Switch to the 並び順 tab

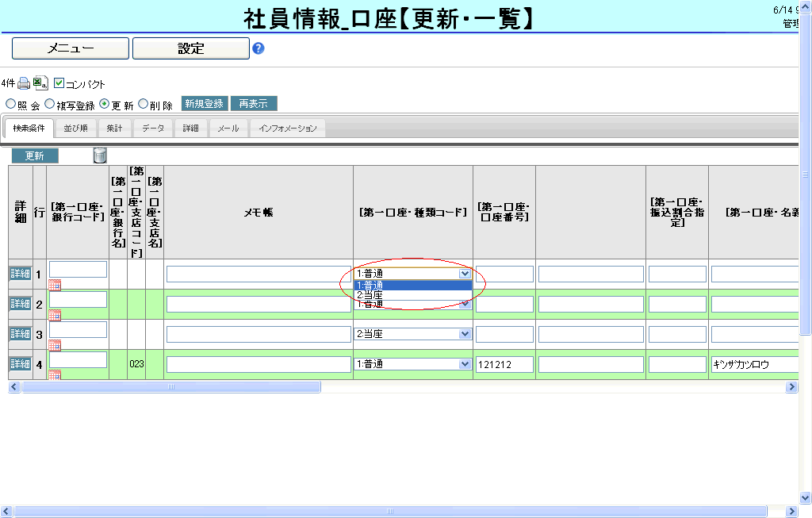coord(76,129)
